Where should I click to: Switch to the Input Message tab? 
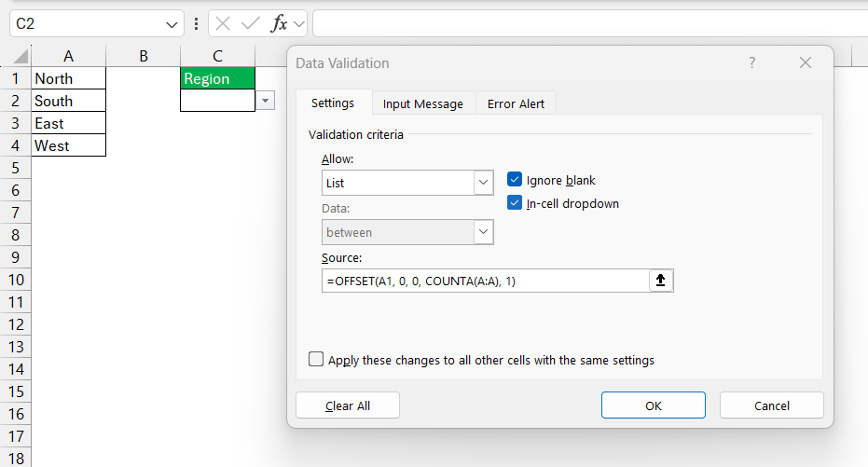(423, 104)
